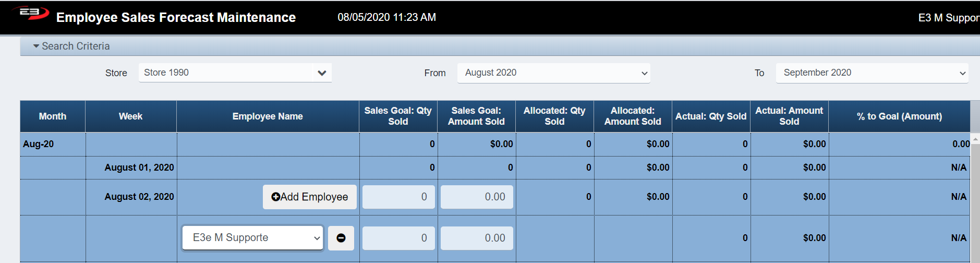Select the E3e M Supporte employee dropdown

coord(252,238)
